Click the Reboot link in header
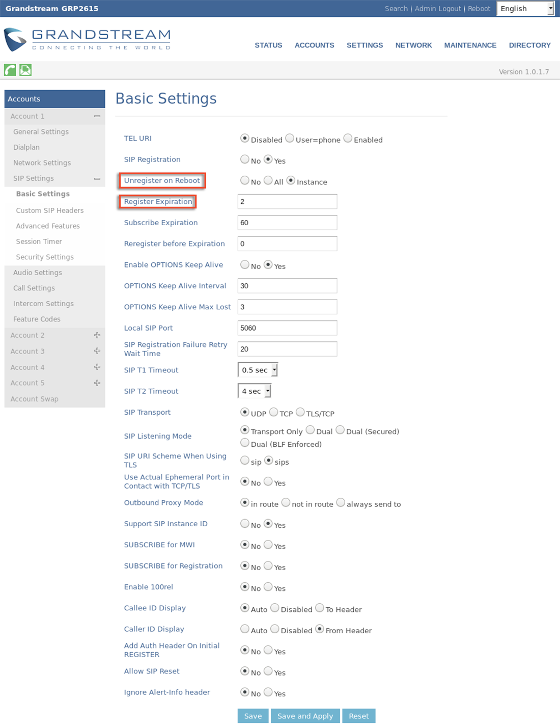This screenshot has width=560, height=728. (x=479, y=9)
